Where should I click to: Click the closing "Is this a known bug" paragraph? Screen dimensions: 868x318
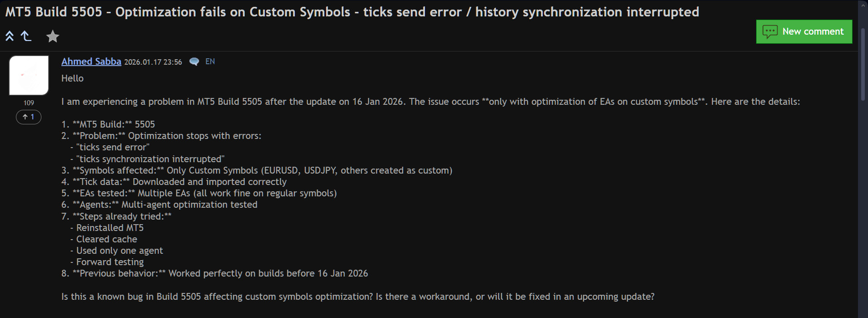pyautogui.click(x=358, y=297)
